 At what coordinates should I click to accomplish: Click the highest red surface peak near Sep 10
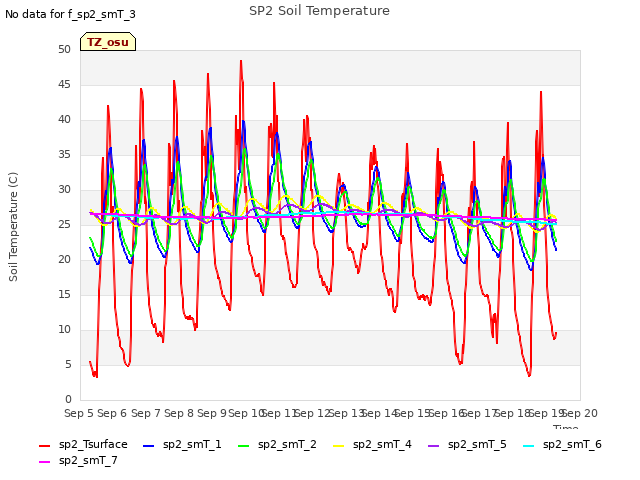pyautogui.click(x=241, y=61)
